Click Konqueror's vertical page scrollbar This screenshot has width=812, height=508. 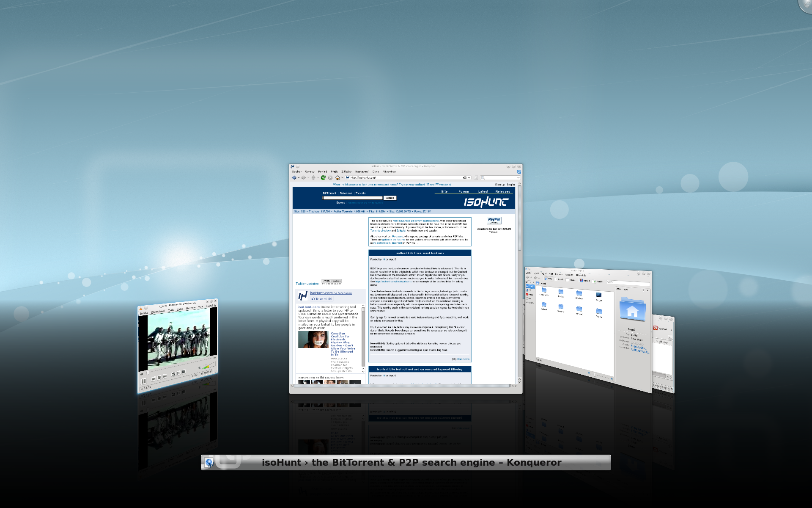(520, 284)
